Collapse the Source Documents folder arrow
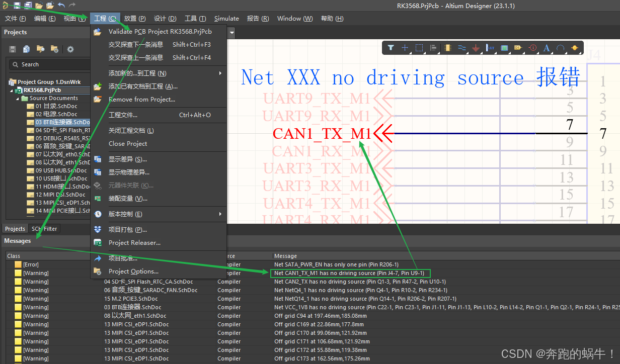Viewport: 620px width, 364px height. [x=19, y=98]
